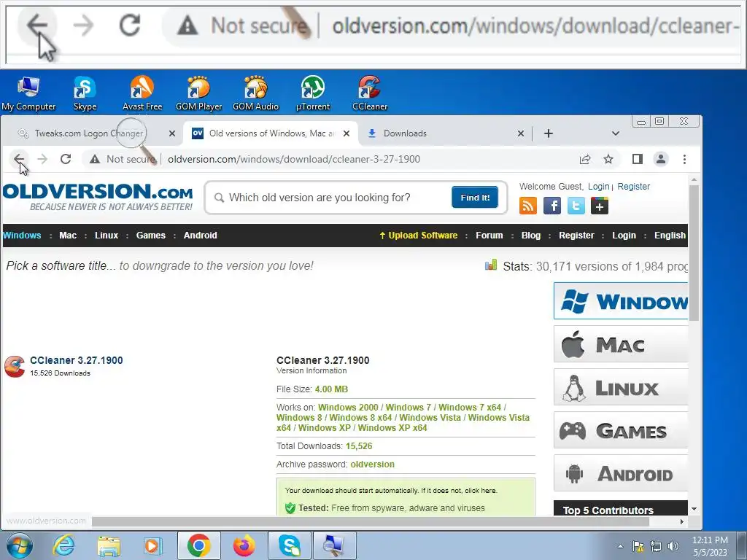Close the Downloads tab
The image size is (747, 560).
click(521, 134)
